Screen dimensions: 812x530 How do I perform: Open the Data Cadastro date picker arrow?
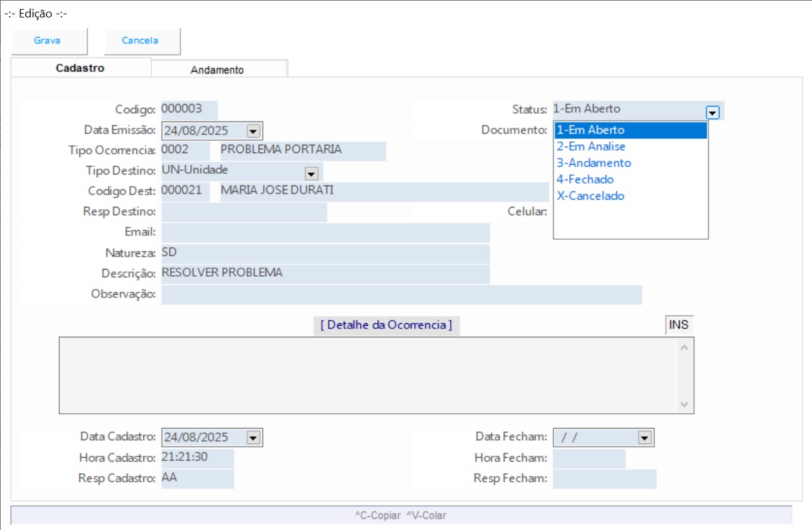coord(253,438)
